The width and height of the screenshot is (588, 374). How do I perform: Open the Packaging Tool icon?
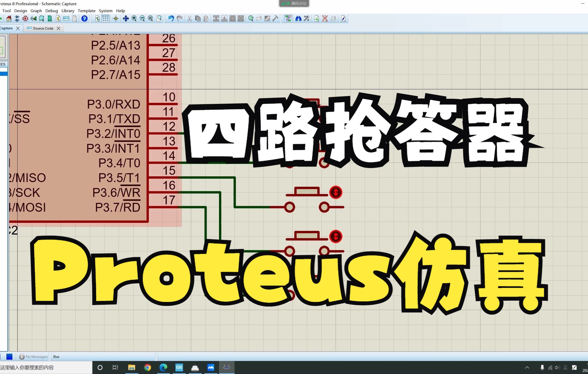(267, 19)
